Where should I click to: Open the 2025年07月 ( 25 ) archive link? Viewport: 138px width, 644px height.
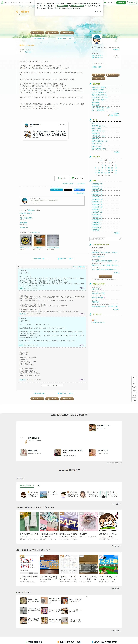point(97,184)
